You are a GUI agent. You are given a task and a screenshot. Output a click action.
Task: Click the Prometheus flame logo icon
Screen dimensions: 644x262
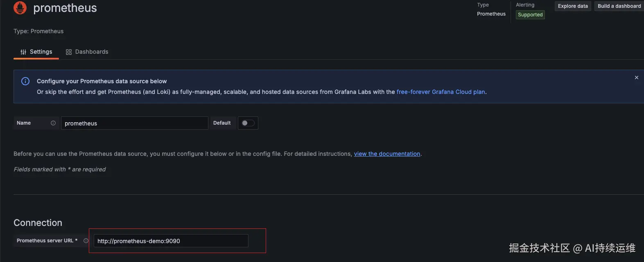coord(20,8)
